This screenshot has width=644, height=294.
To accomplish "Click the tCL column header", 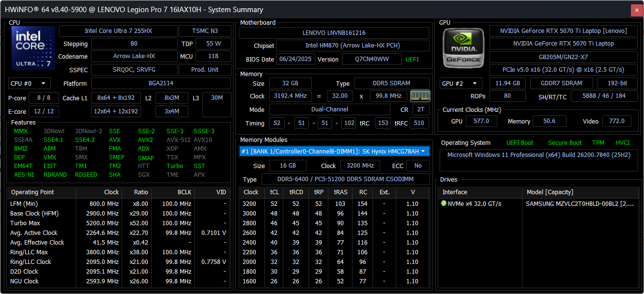I will pos(274,192).
